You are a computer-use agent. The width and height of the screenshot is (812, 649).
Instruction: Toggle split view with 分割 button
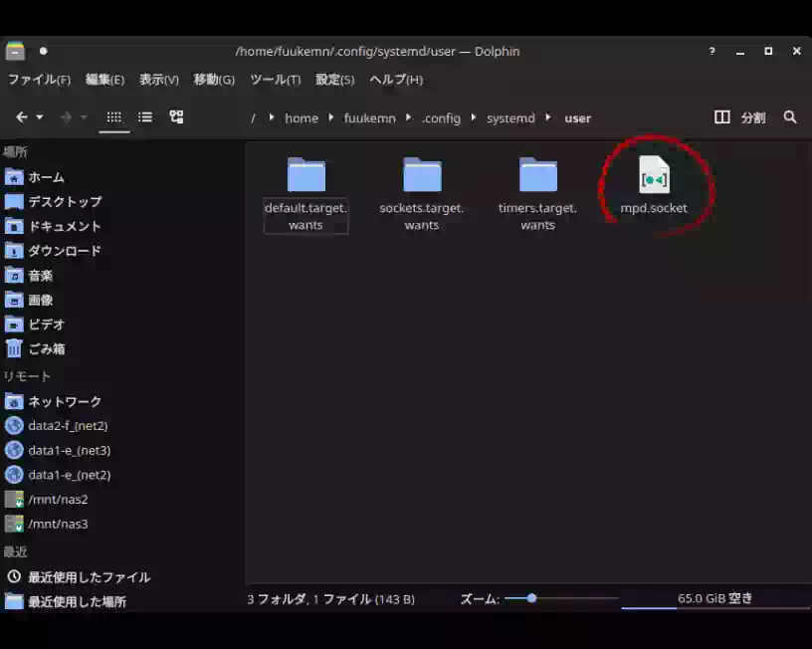[740, 117]
